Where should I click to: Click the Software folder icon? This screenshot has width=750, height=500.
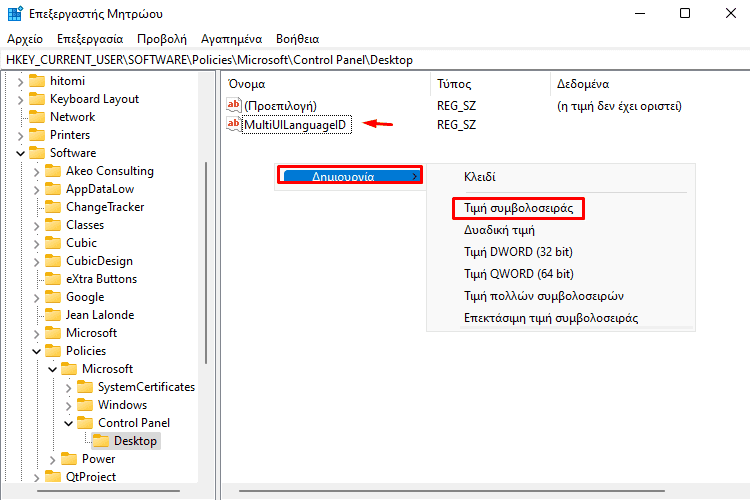coord(37,153)
